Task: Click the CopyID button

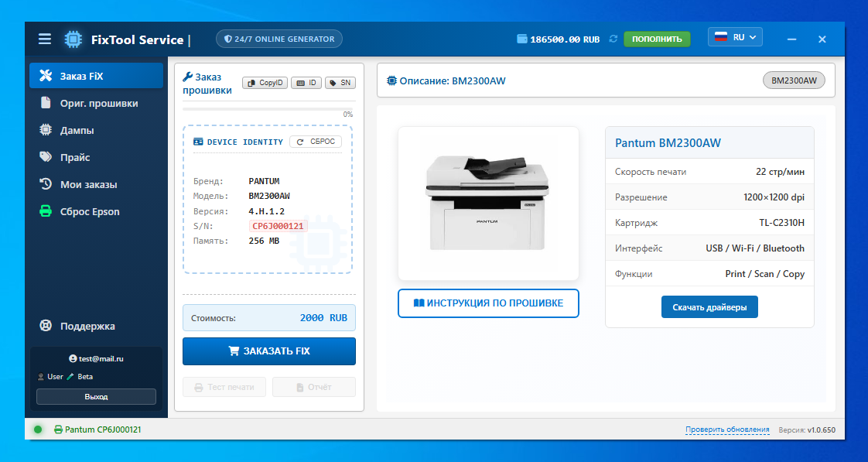Action: [265, 83]
